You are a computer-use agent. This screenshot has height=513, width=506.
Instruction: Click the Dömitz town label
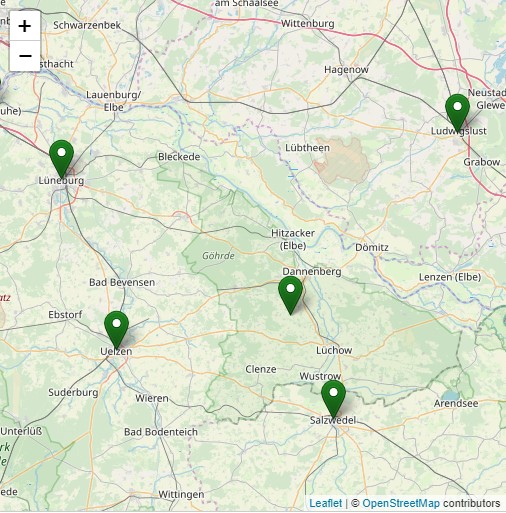coord(372,248)
